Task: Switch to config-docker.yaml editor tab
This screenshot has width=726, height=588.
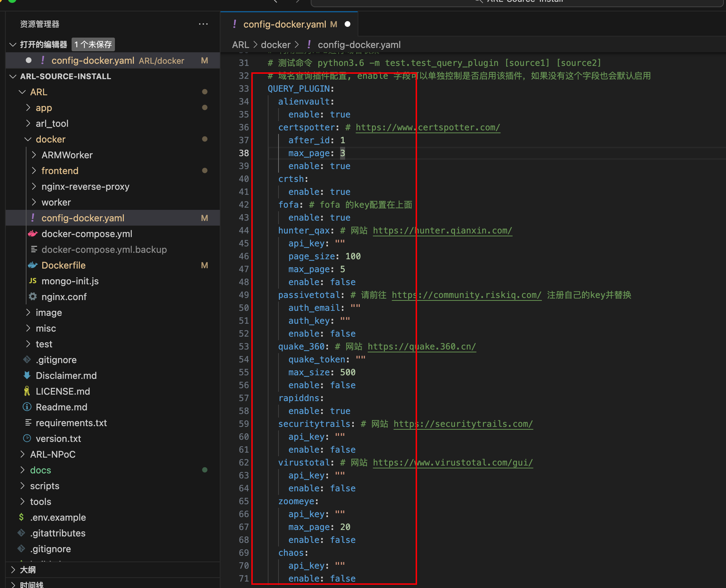Action: coord(285,24)
